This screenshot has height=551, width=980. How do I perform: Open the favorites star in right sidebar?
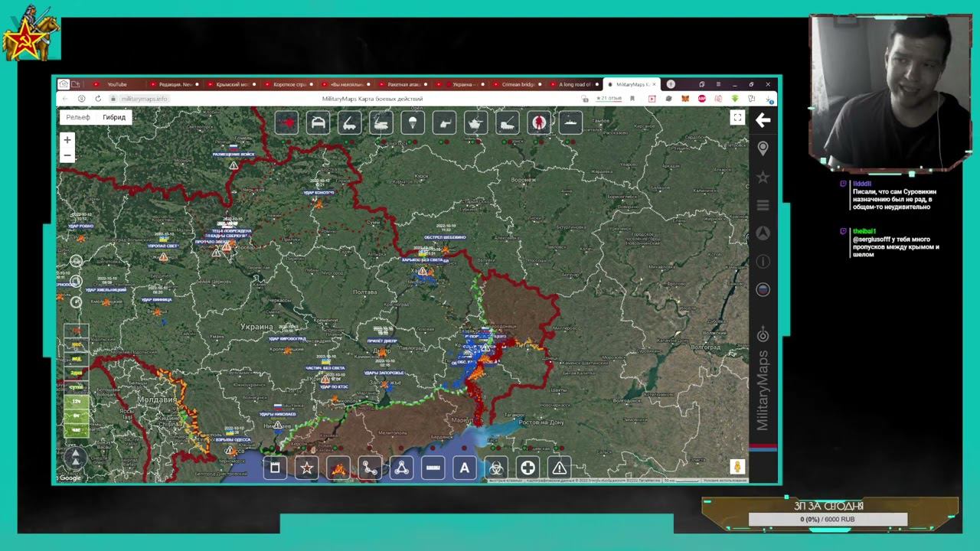coord(763,178)
